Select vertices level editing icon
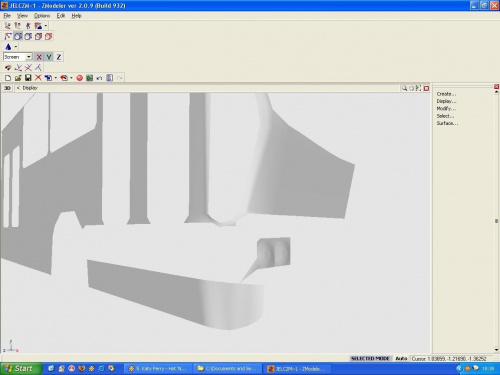The height and width of the screenshot is (375, 500). (8, 26)
